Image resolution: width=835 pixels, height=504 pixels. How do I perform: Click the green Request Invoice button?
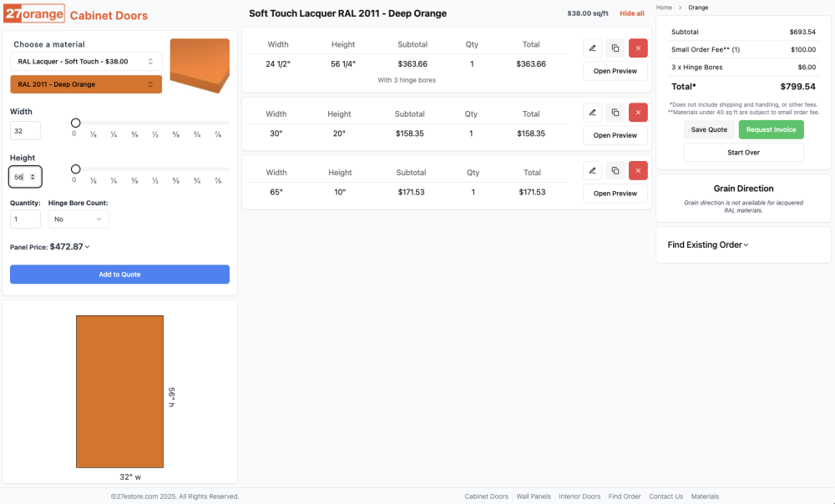(771, 129)
